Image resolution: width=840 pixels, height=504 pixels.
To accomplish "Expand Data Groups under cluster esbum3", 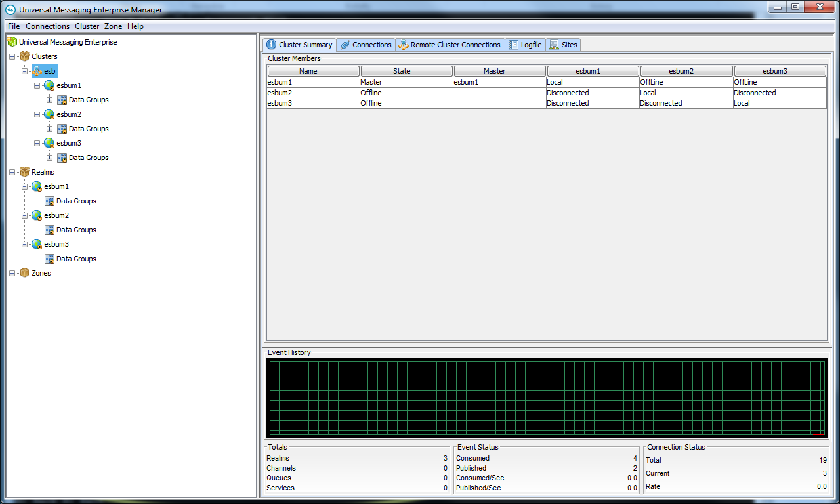I will coord(50,157).
